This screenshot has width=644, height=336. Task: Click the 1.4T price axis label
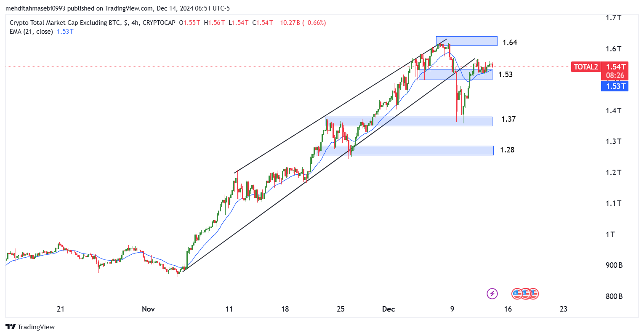pos(613,111)
